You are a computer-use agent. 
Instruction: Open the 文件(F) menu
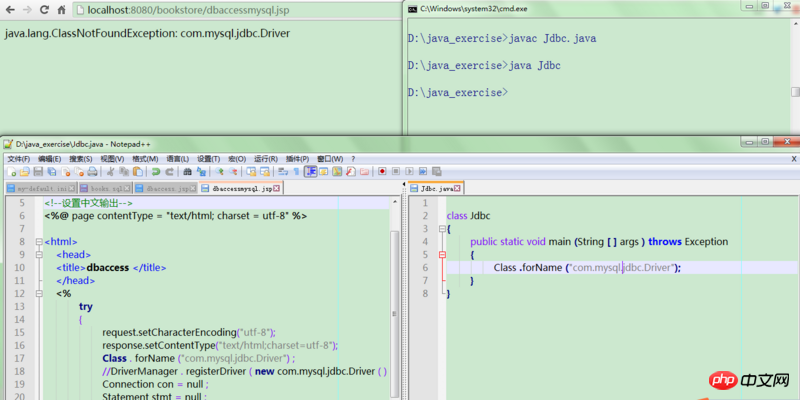(x=18, y=158)
